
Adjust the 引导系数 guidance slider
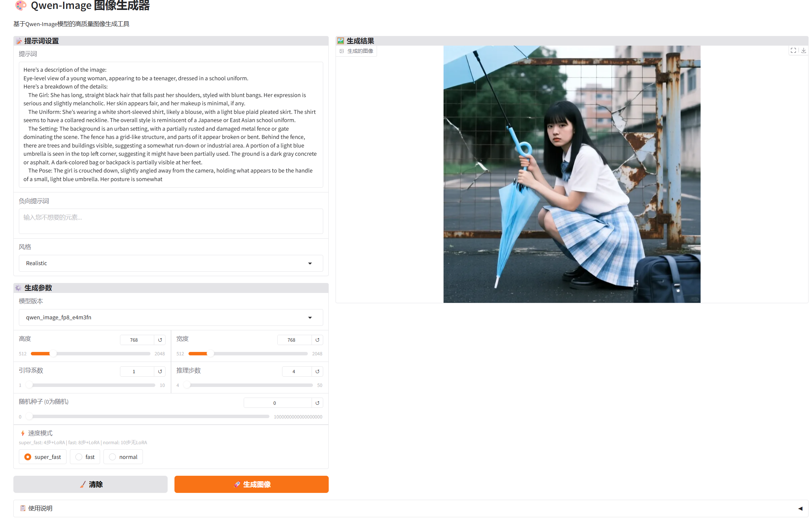[90, 385]
